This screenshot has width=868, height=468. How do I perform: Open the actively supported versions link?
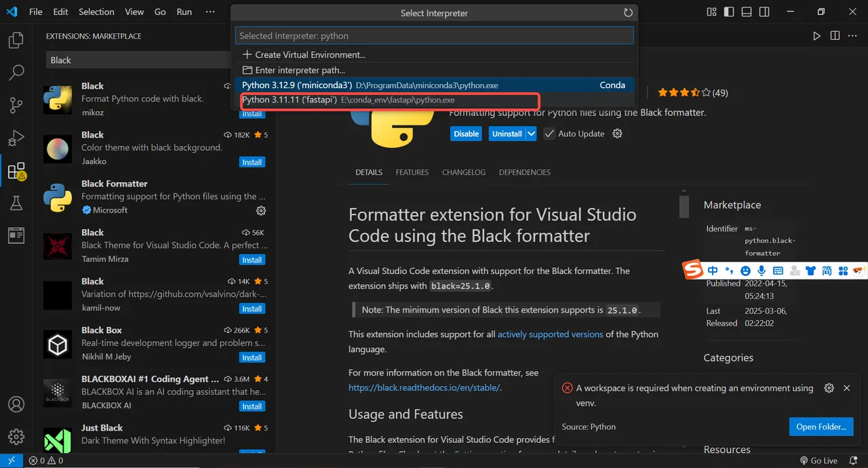[x=550, y=334]
